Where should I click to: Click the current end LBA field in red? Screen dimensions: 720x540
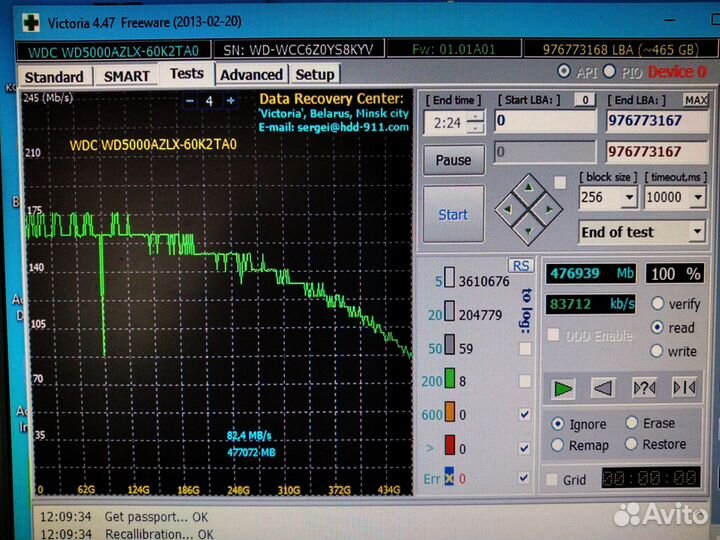(657, 152)
